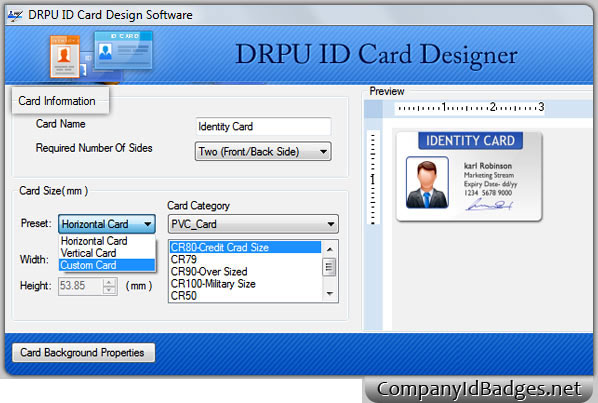Choose Vertical Card from the preset list
This screenshot has height=403, width=598.
(x=107, y=253)
